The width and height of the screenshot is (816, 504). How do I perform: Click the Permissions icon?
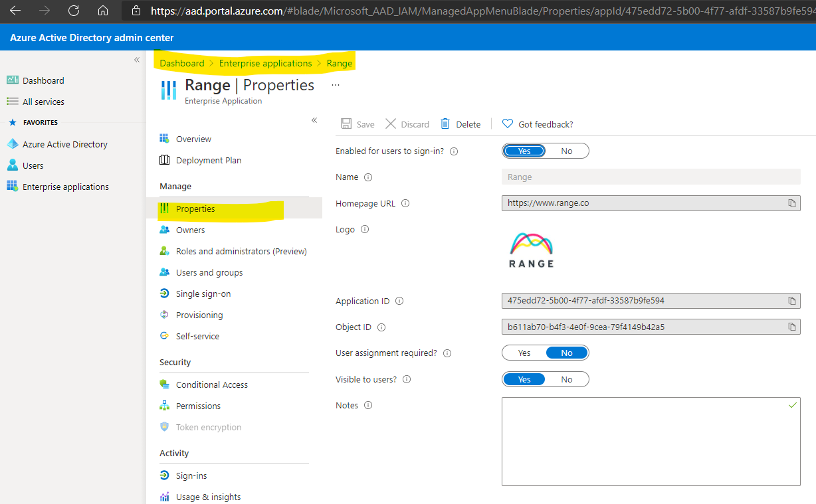click(165, 406)
